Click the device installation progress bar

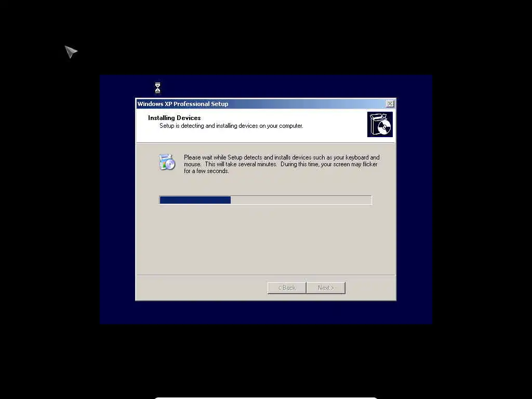(x=265, y=200)
